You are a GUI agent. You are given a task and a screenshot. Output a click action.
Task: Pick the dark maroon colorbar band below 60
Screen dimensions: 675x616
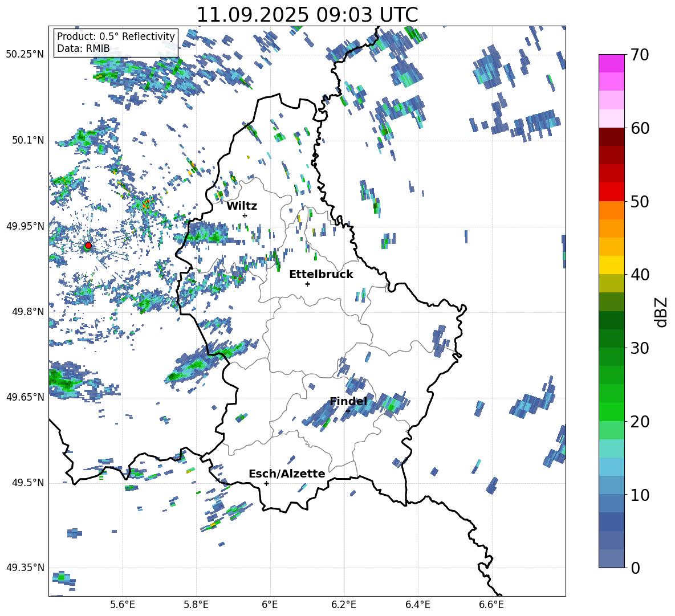click(611, 137)
